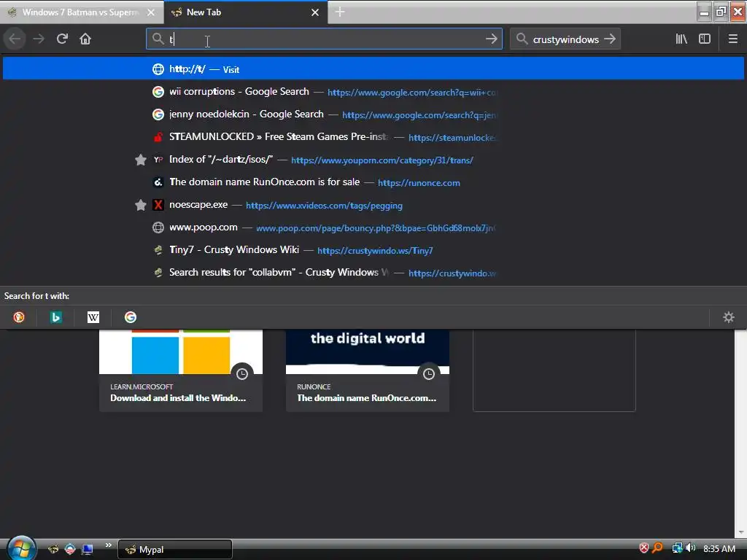The width and height of the screenshot is (747, 560).
Task: Open the network tray icon
Action: pos(677,548)
